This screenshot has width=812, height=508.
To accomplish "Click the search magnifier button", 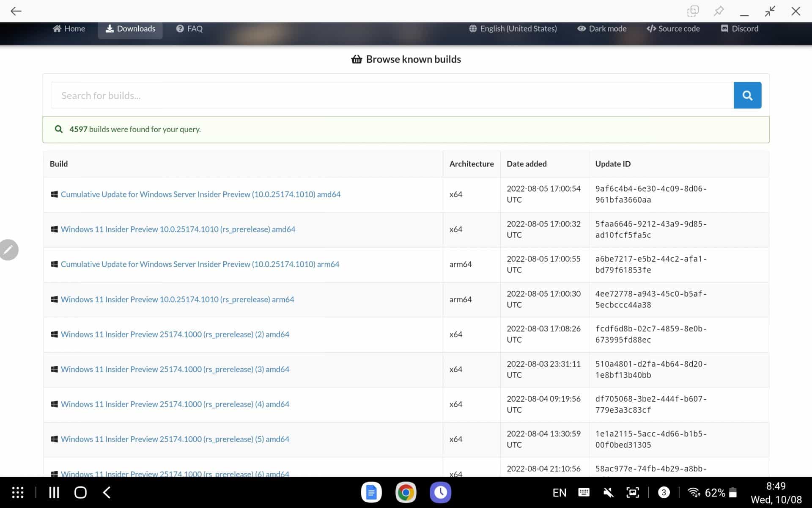I will (x=747, y=95).
